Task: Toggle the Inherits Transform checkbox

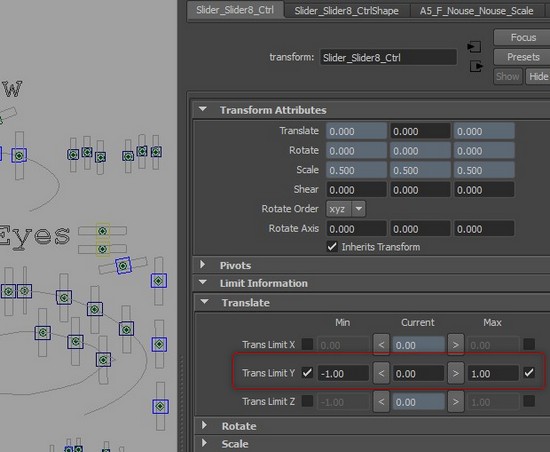Action: coord(332,247)
